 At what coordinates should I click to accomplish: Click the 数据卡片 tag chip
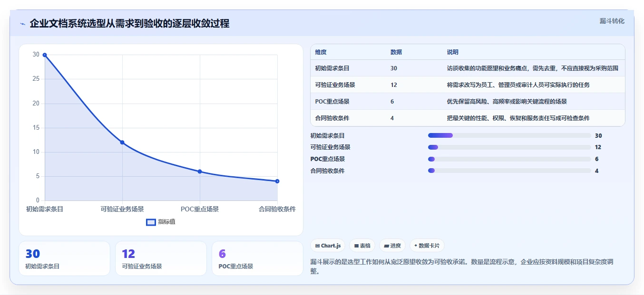(x=427, y=246)
